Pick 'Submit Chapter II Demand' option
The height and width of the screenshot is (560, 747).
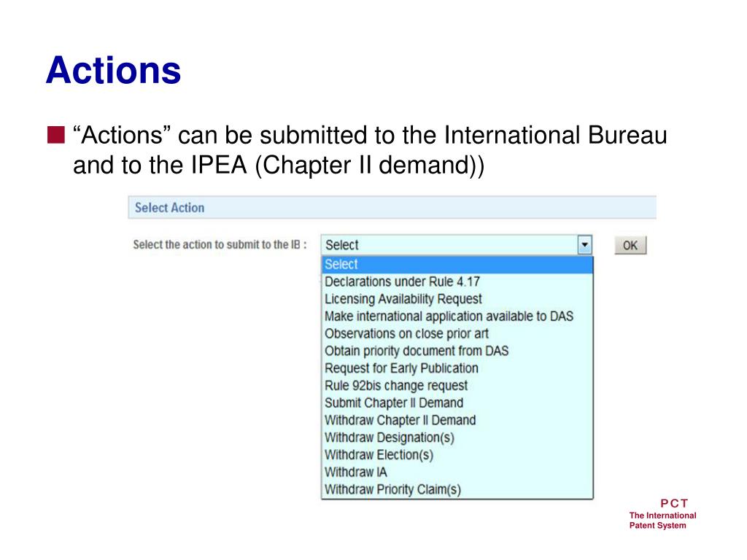click(x=457, y=402)
